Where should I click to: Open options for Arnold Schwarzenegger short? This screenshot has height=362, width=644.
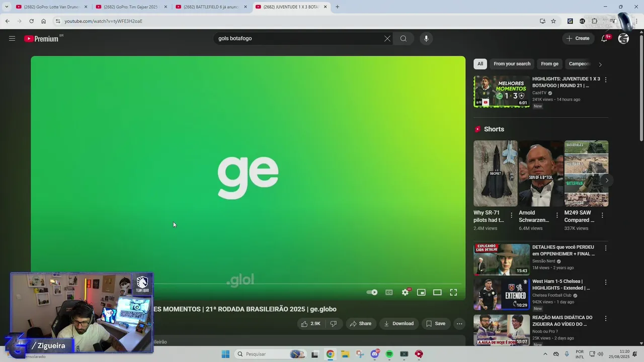557,215
